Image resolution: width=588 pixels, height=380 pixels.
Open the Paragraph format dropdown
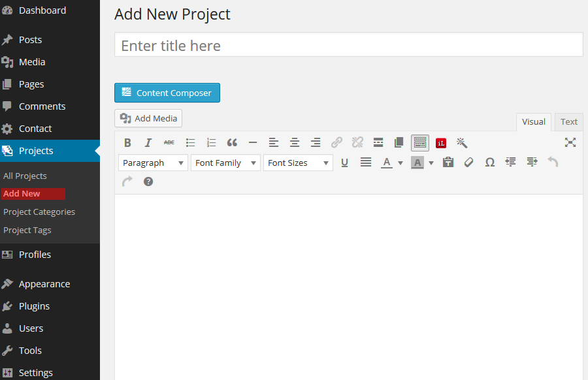pyautogui.click(x=153, y=163)
